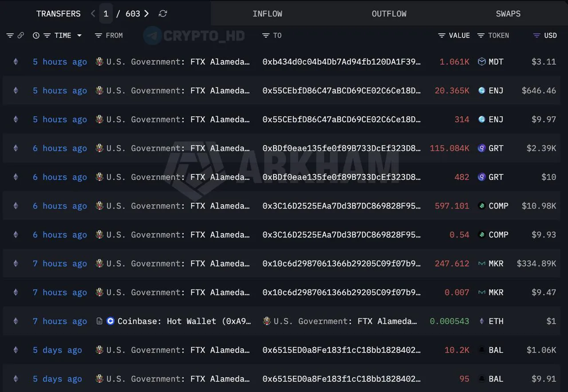Go to next transfers page arrow
Screen dimensions: 568x392
(146, 14)
